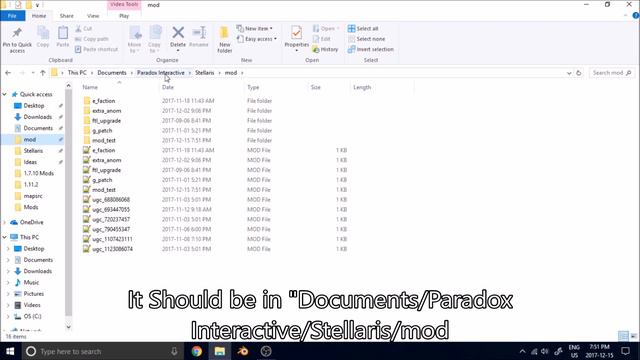Click Edit in the ribbon Open group

[322, 39]
